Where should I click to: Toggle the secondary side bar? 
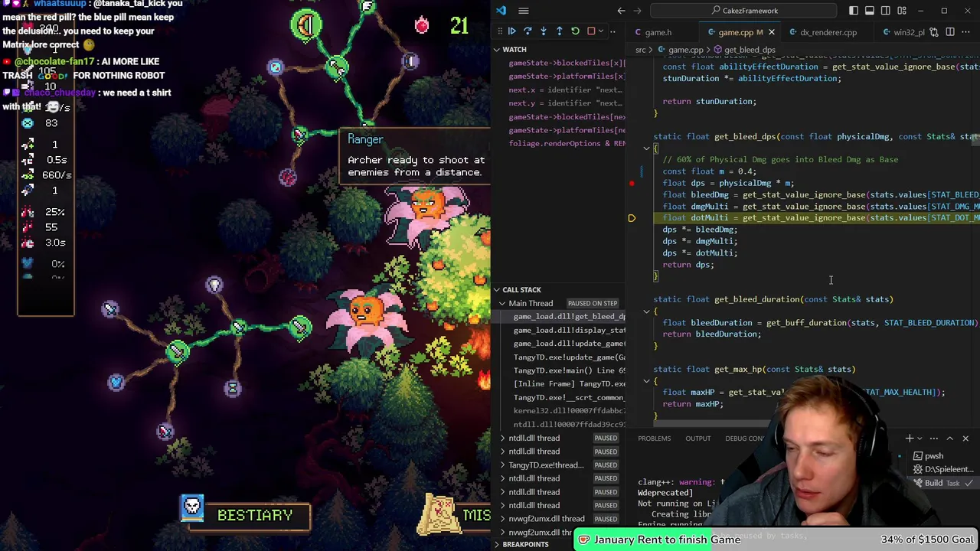pyautogui.click(x=886, y=11)
